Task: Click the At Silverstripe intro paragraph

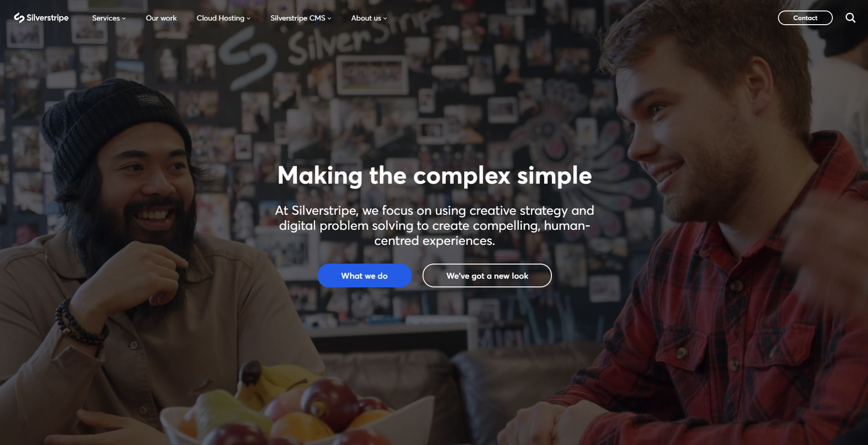Action: (434, 225)
